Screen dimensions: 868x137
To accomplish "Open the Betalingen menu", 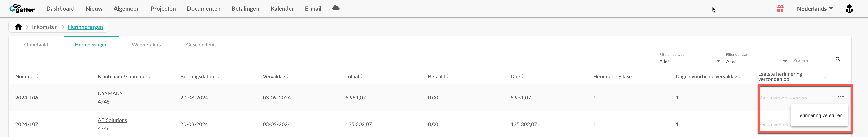I will point(245,9).
